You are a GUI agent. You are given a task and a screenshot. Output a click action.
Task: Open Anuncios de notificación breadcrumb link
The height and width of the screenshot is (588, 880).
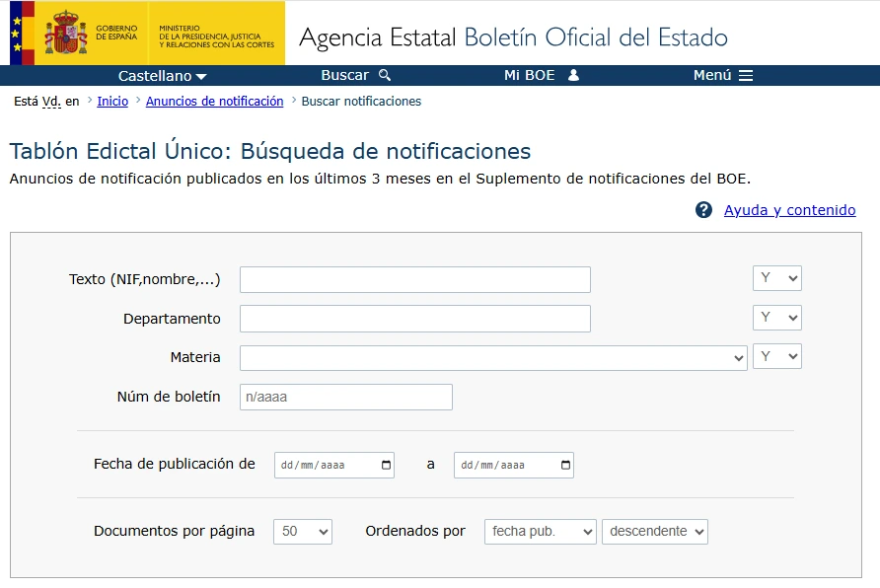tap(214, 102)
